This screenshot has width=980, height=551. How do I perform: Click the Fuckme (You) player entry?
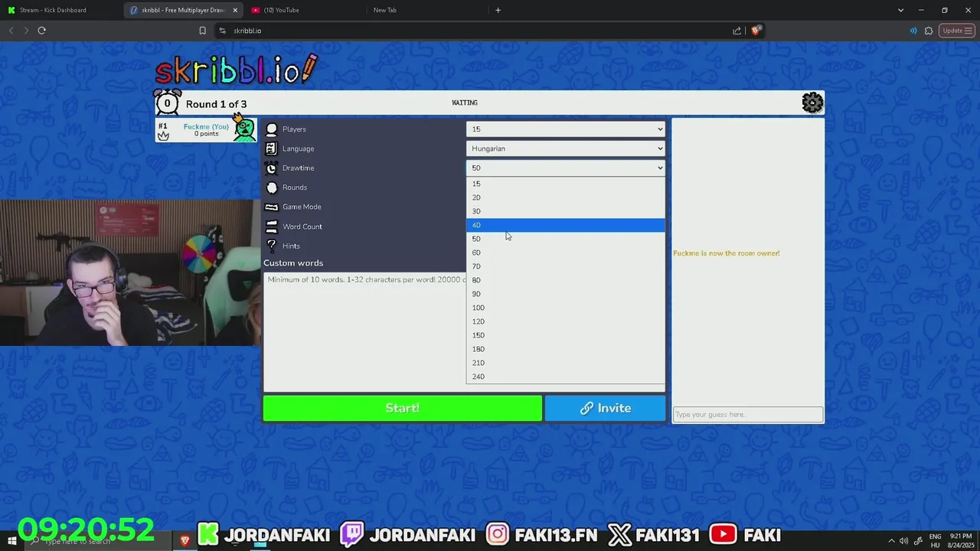point(206,130)
